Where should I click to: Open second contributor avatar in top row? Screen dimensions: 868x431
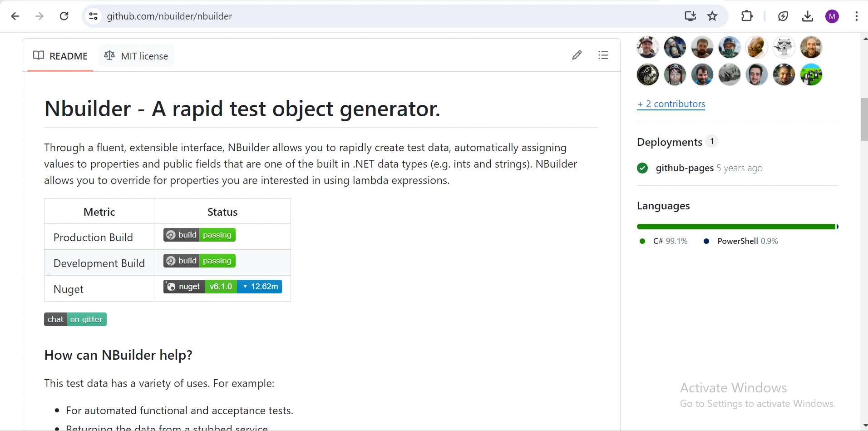[x=675, y=47]
